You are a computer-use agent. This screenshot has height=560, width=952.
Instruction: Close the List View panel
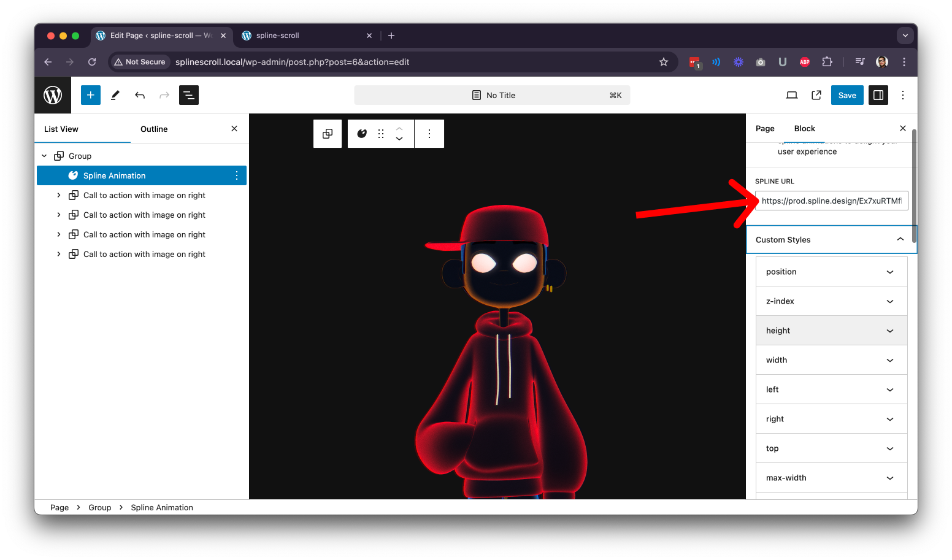[234, 129]
